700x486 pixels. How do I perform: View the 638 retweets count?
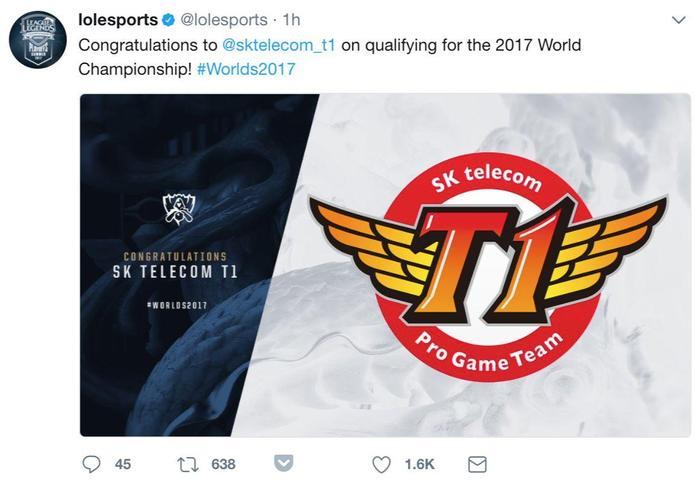(223, 465)
